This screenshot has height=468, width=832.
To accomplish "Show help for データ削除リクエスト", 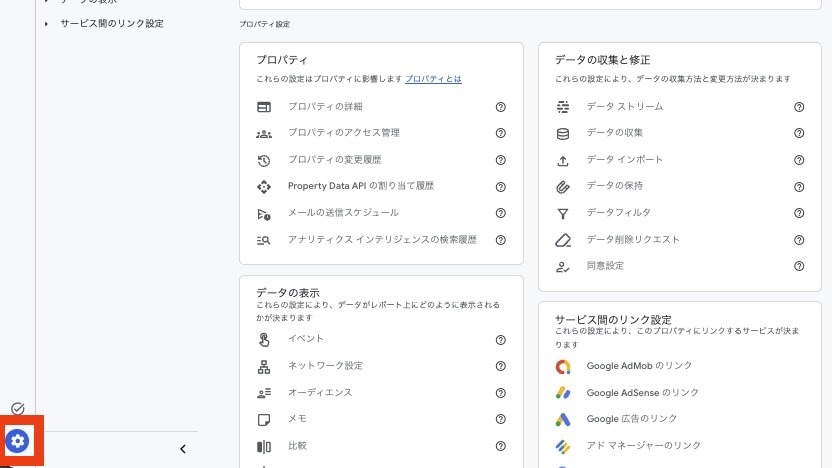I will point(799,240).
